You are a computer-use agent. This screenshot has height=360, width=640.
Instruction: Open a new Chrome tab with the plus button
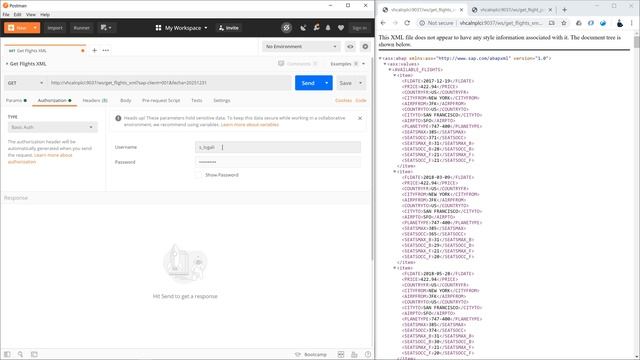[564, 9]
